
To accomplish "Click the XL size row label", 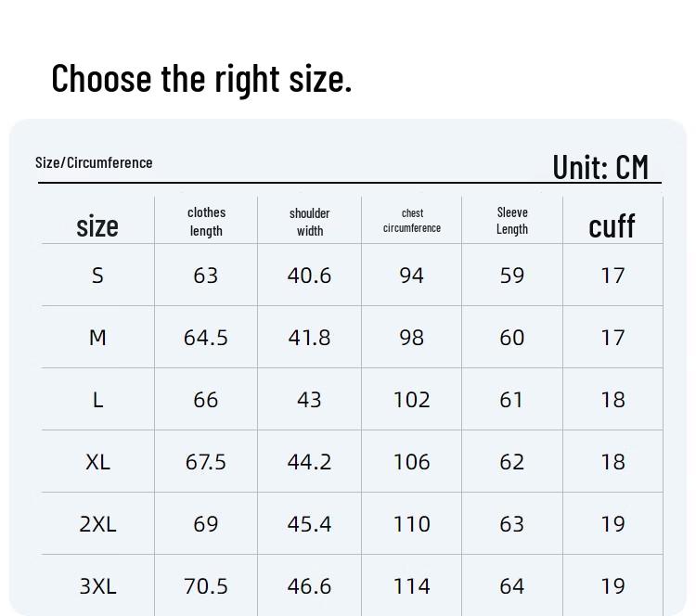I will (97, 462).
